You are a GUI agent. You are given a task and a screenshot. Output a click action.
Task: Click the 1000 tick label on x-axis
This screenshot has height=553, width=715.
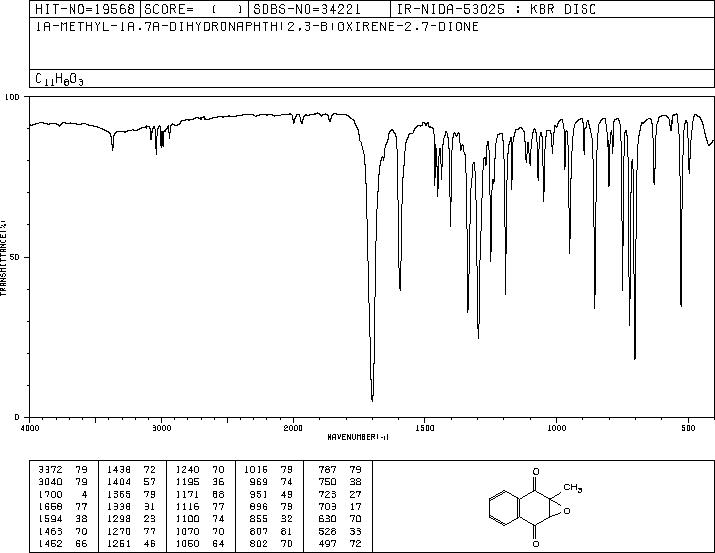click(x=556, y=428)
